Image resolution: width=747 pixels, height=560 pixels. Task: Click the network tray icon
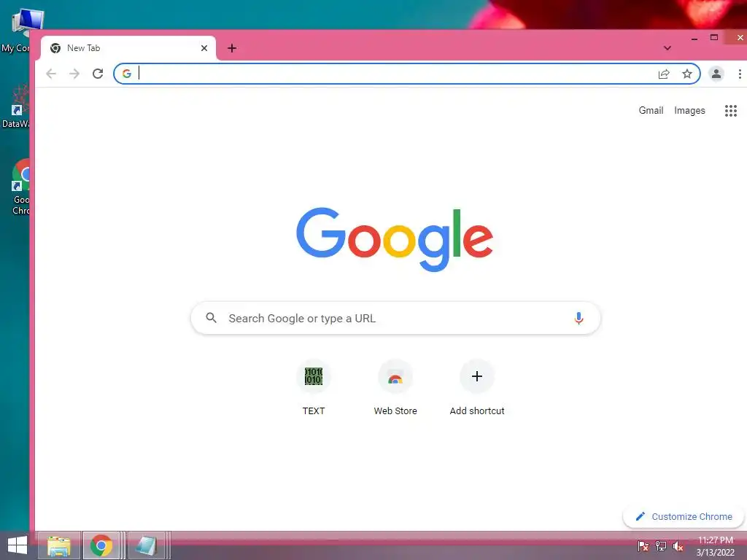point(661,546)
